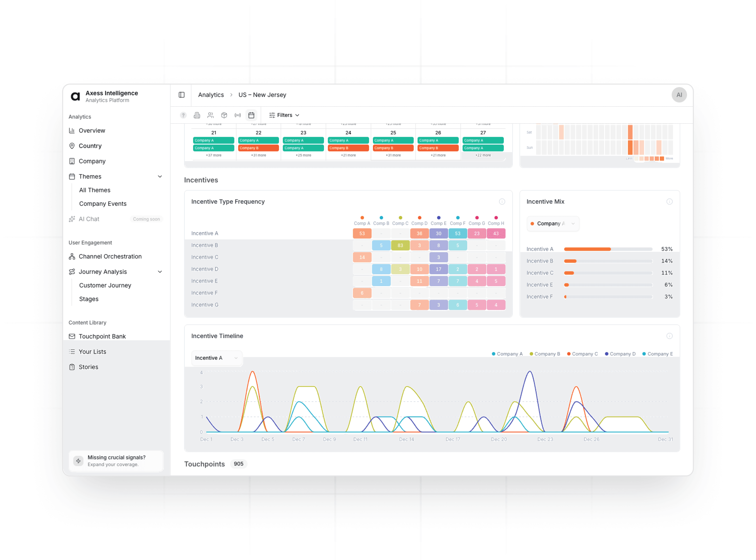The height and width of the screenshot is (560, 756).
Task: Toggle Company C legend in Incentive Timeline
Action: pyautogui.click(x=582, y=354)
